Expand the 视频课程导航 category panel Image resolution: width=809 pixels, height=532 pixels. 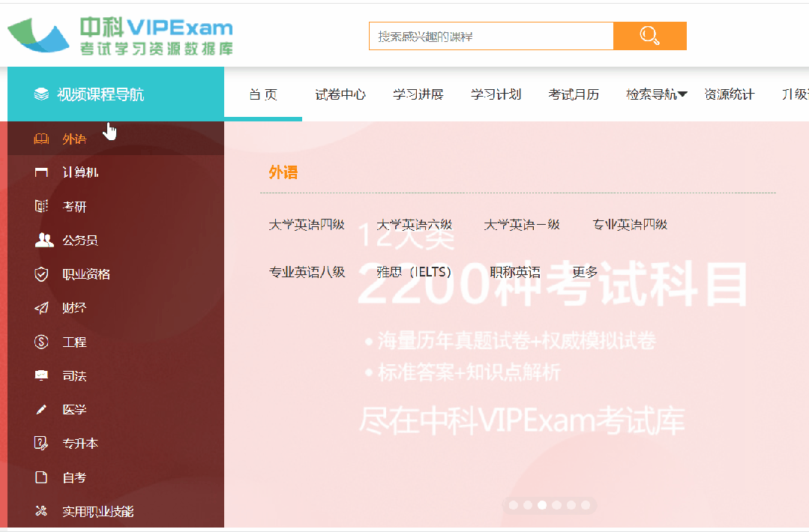click(x=115, y=94)
